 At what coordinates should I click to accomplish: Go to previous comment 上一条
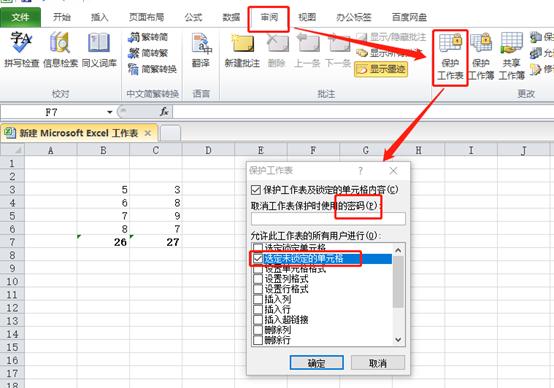click(307, 49)
